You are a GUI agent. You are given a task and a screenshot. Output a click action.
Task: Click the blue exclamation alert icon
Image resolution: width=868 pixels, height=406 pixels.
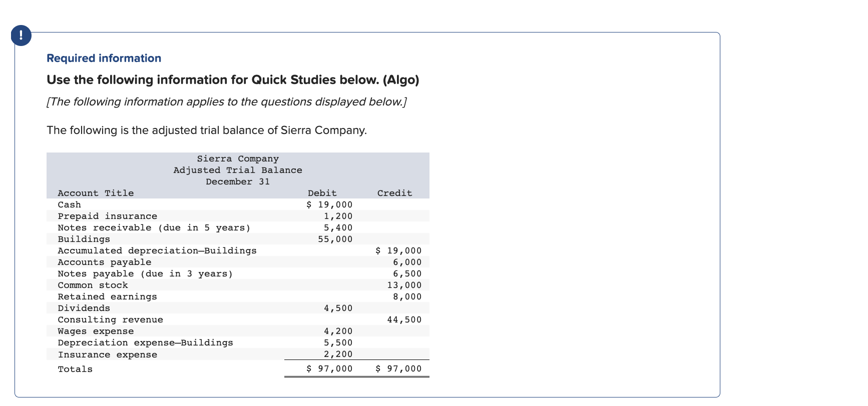(x=21, y=35)
